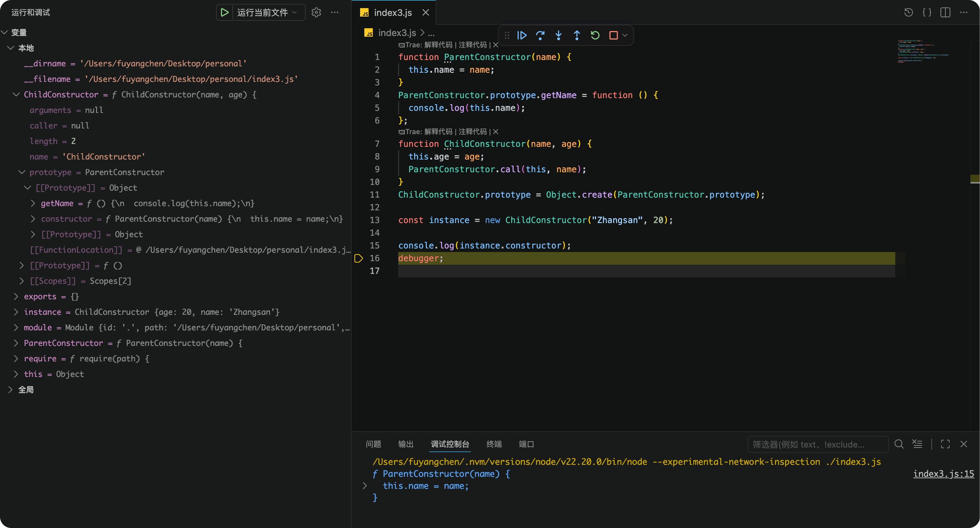This screenshot has width=980, height=528.
Task: Select __filename variable row
Action: pos(175,79)
